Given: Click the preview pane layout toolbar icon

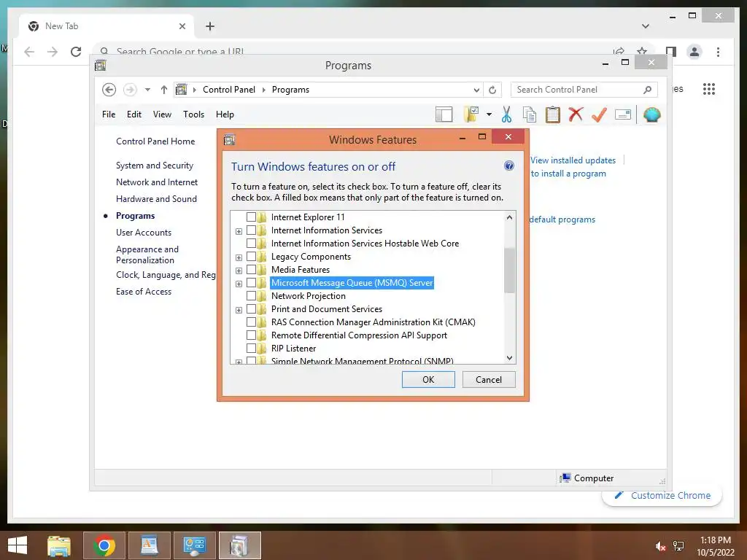Looking at the screenshot, I should click(444, 114).
